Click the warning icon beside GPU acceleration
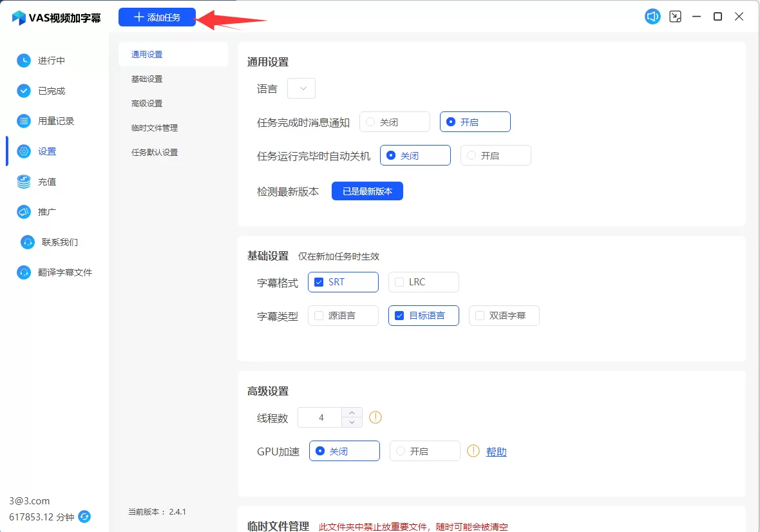Viewport: 760px width, 532px height. tap(473, 451)
